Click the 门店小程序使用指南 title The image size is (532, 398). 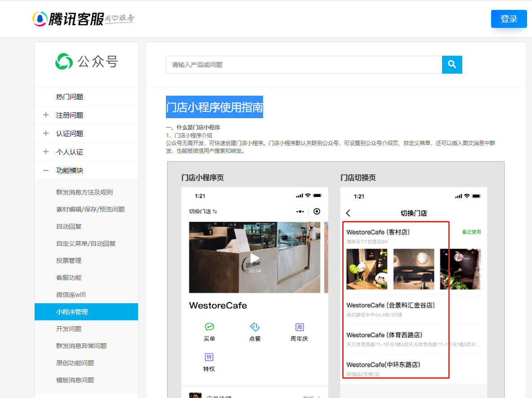pos(215,107)
